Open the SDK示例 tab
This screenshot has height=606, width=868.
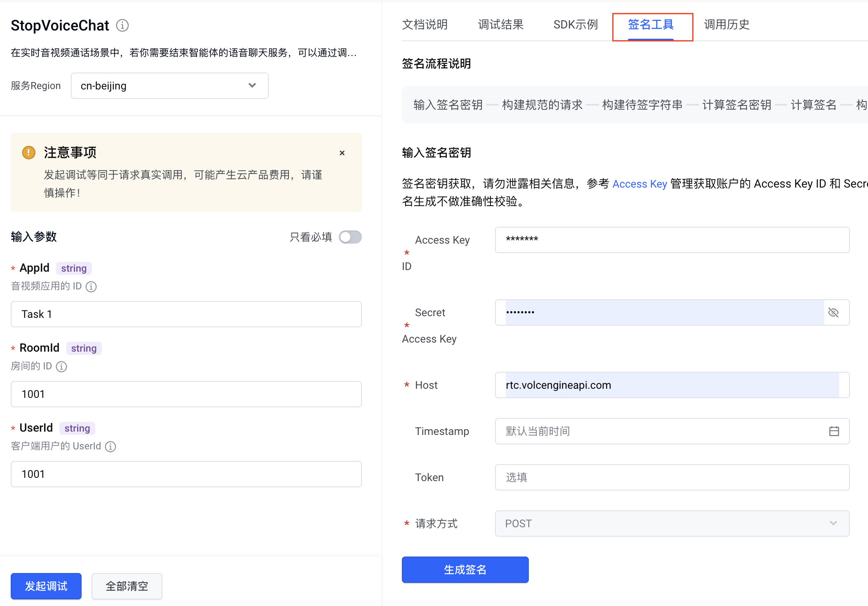click(575, 25)
